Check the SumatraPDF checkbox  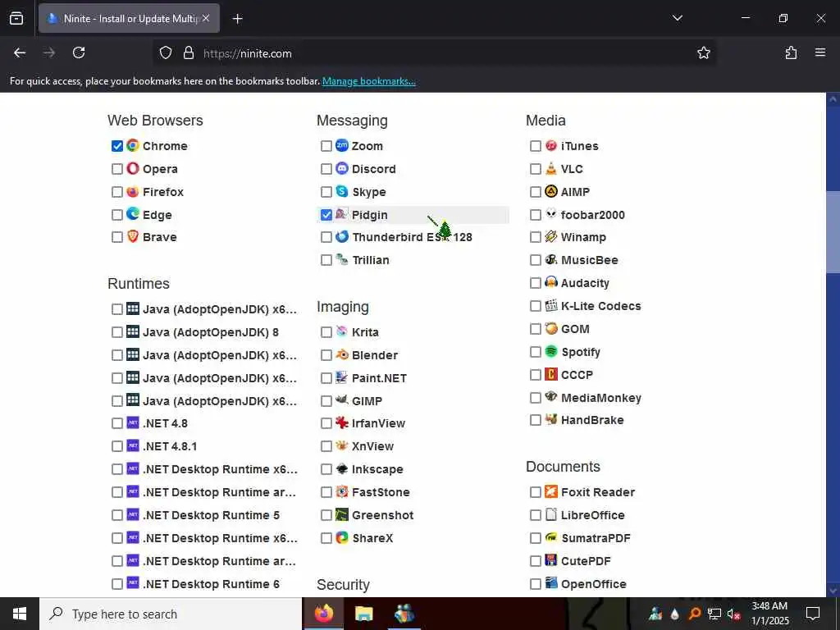click(x=535, y=538)
